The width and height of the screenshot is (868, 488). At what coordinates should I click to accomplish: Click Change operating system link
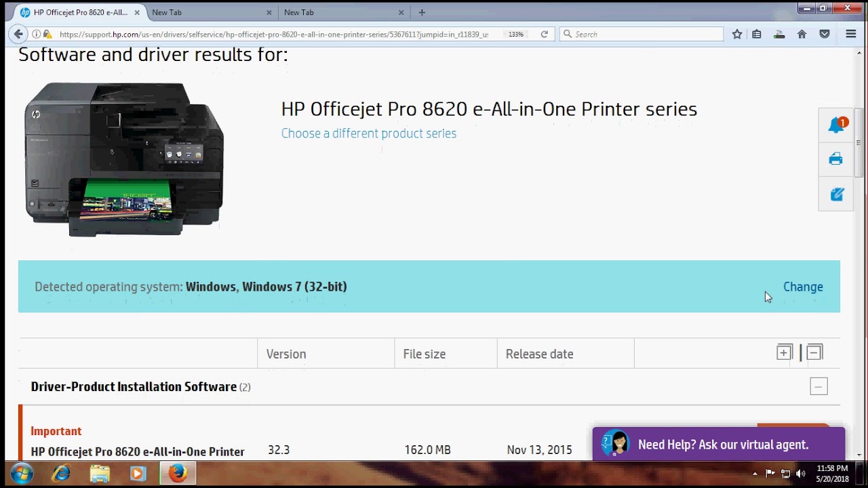point(803,287)
